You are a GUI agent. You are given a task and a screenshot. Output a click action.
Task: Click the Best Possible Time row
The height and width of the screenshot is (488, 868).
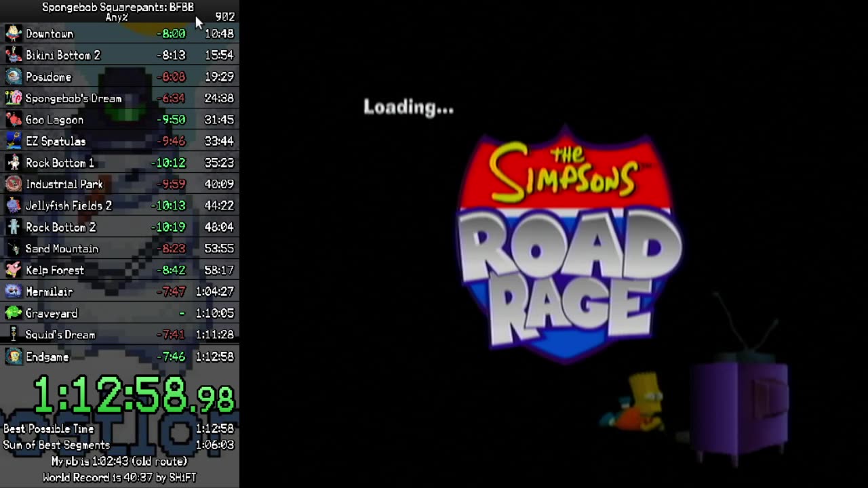pos(119,428)
